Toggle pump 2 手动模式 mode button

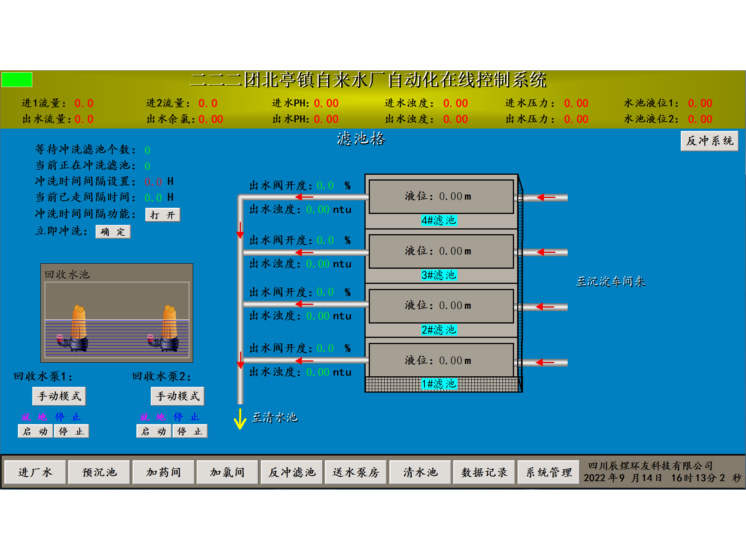[x=178, y=396]
